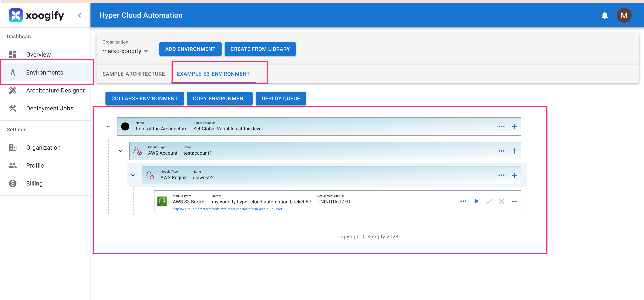The height and width of the screenshot is (300, 644).
Task: Open three-dots menu on Root of Architecture
Action: click(x=501, y=126)
